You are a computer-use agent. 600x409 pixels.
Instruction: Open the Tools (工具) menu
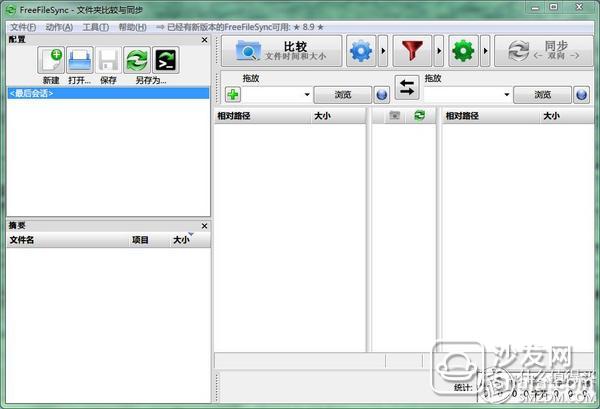pos(96,27)
